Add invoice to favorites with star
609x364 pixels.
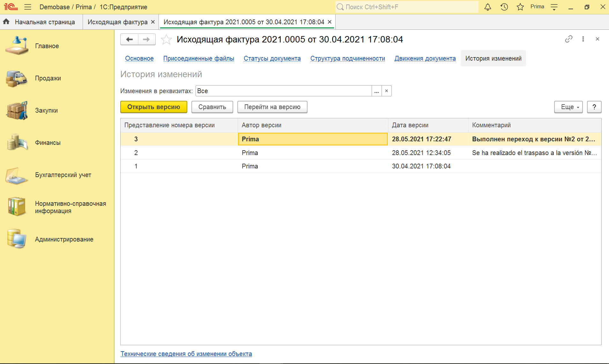[x=166, y=40]
